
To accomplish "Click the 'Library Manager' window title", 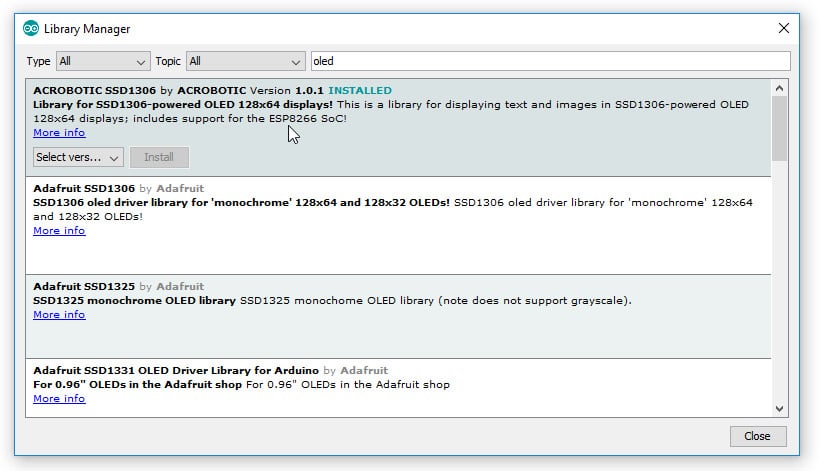I will tap(87, 29).
